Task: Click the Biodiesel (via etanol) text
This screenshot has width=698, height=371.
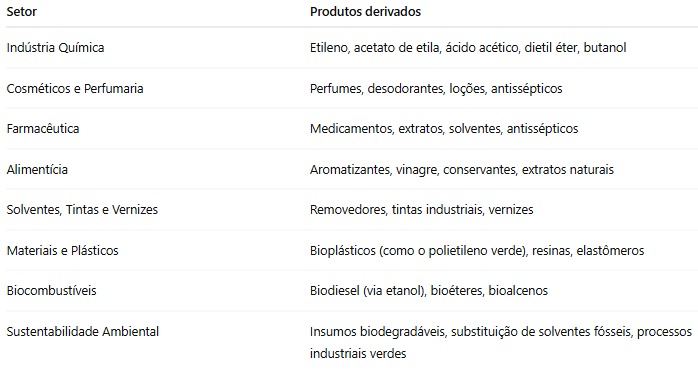Action: 368,291
